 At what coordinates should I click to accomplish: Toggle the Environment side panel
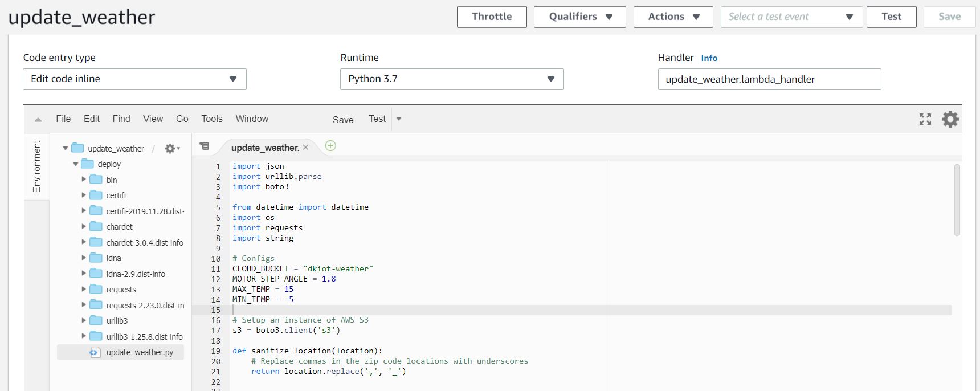tap(36, 166)
